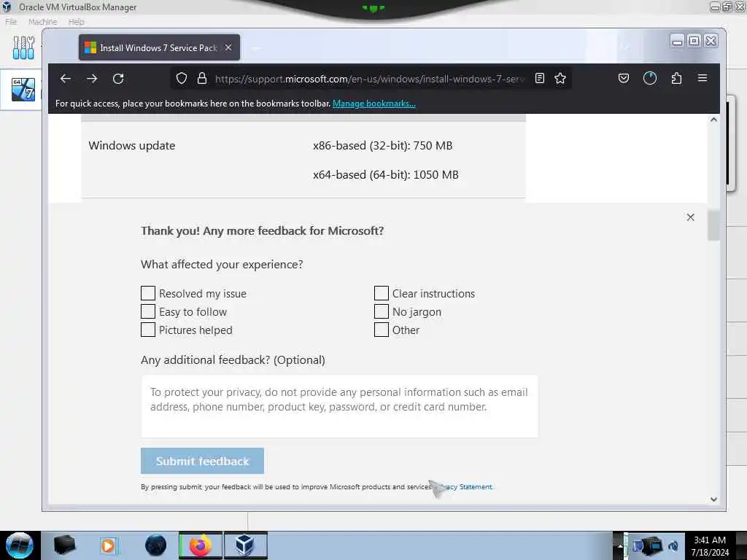Toggle reader view icon in address bar

point(540,79)
